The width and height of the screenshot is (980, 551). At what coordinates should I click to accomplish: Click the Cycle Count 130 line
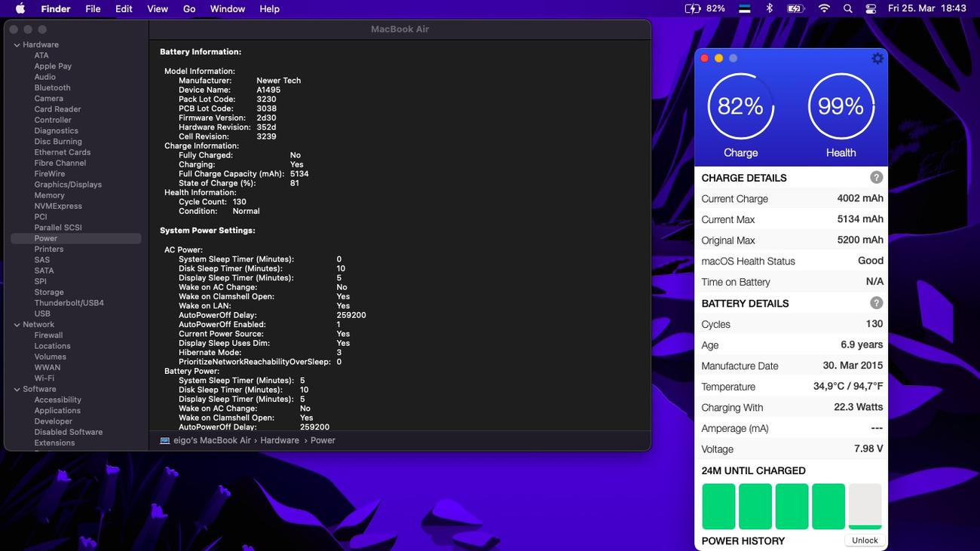[x=213, y=202]
